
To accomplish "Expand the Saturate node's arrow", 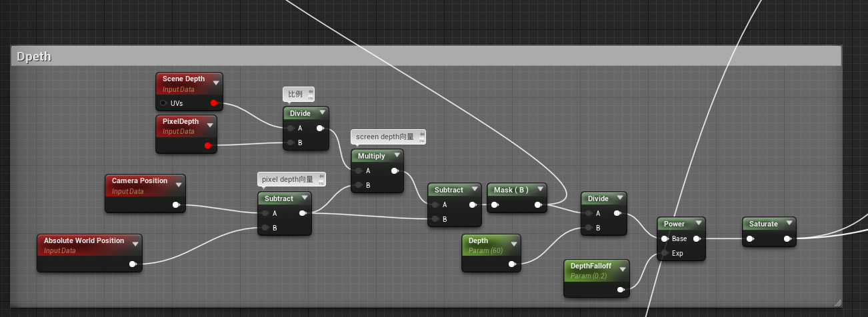I will (789, 224).
